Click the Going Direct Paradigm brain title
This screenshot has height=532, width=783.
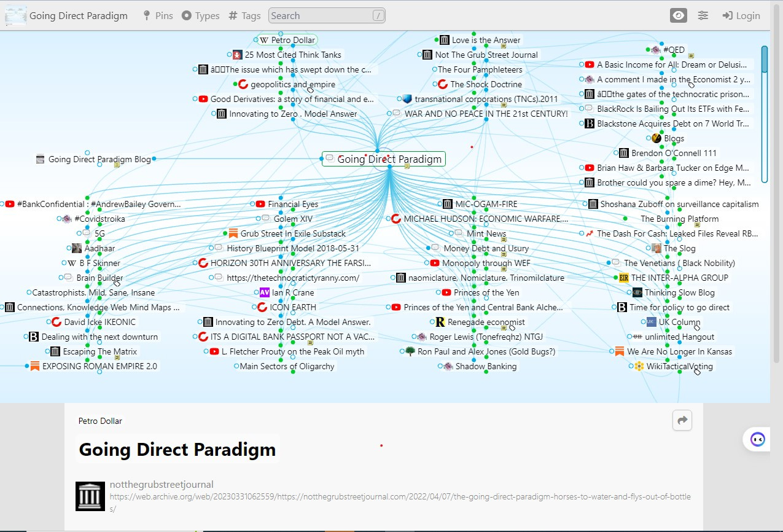pos(79,16)
